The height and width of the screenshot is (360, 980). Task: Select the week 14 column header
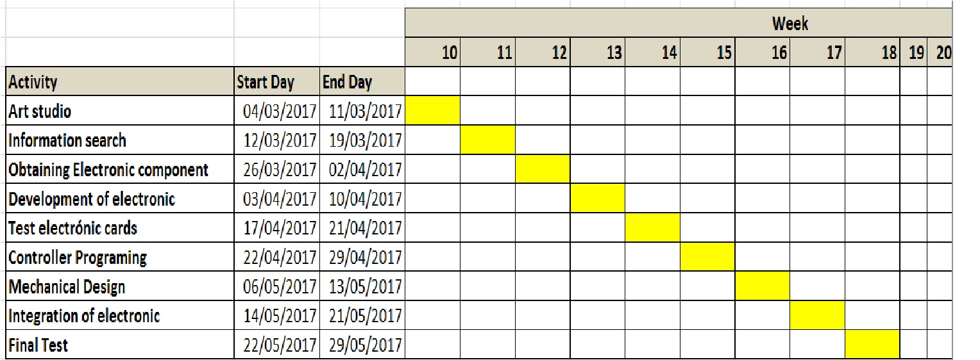[x=652, y=52]
